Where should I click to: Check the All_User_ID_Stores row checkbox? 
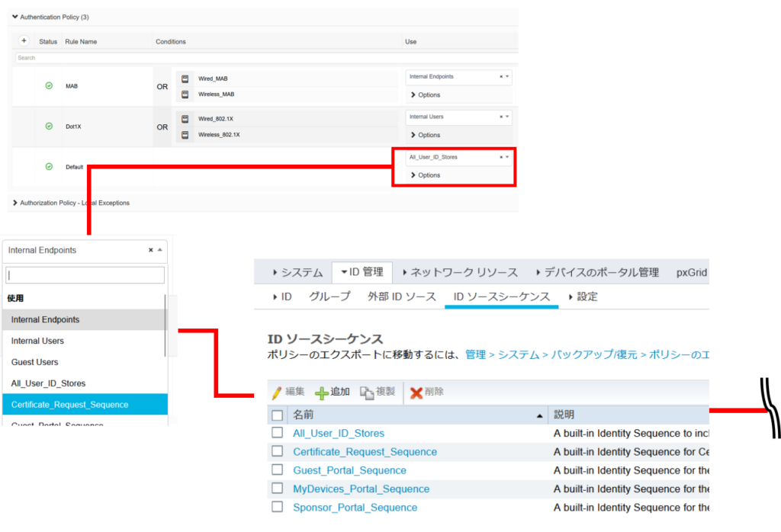[278, 433]
